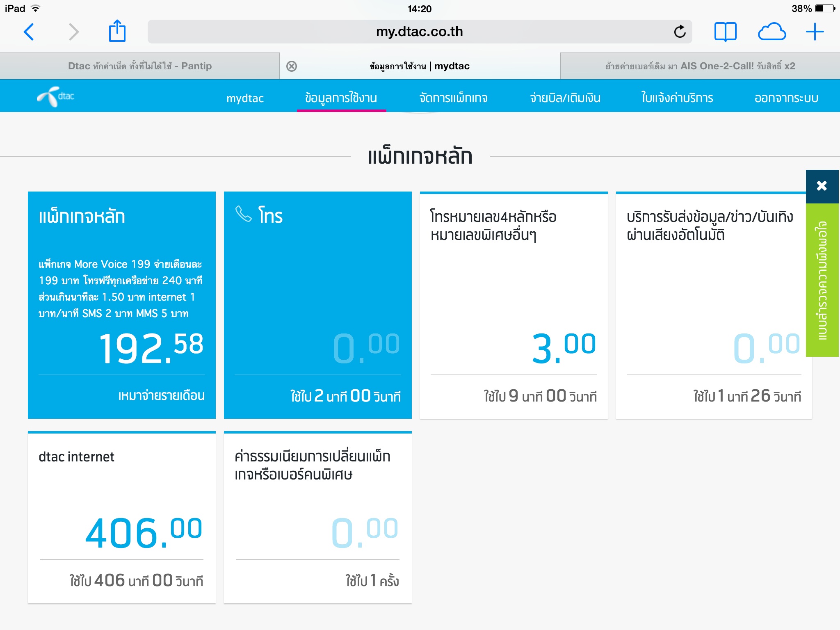
Task: Close the mydtac tab with X icon
Action: 292,66
